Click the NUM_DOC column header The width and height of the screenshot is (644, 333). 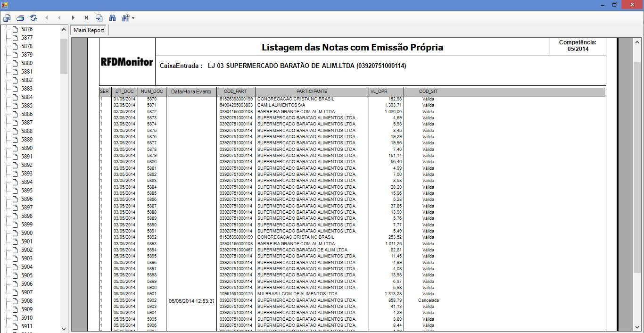[152, 92]
